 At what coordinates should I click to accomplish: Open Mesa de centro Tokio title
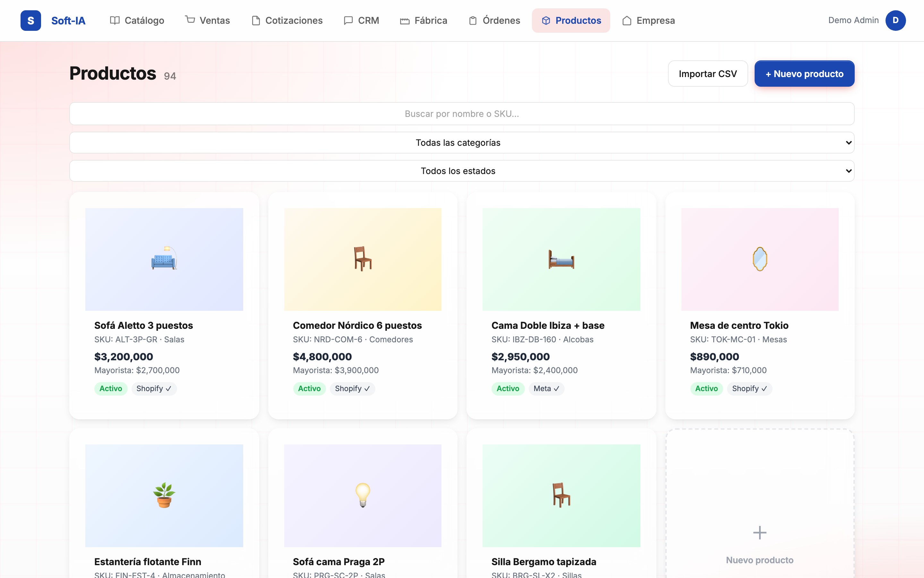739,325
